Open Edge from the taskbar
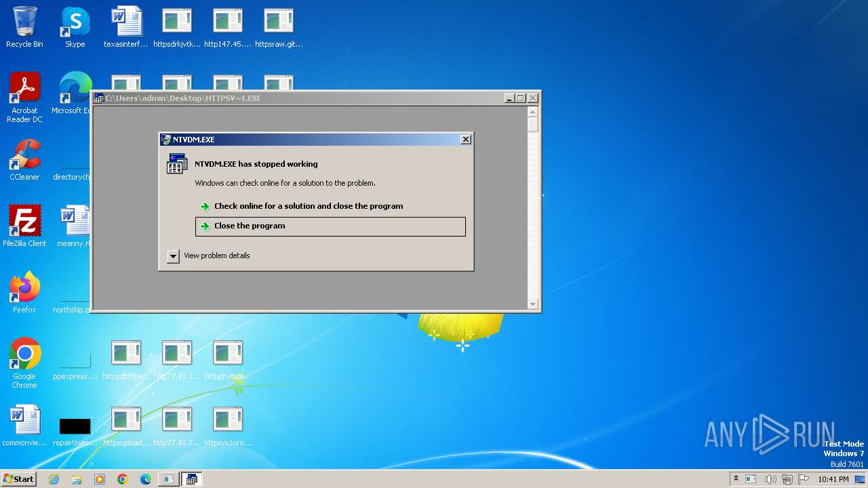 point(146,479)
